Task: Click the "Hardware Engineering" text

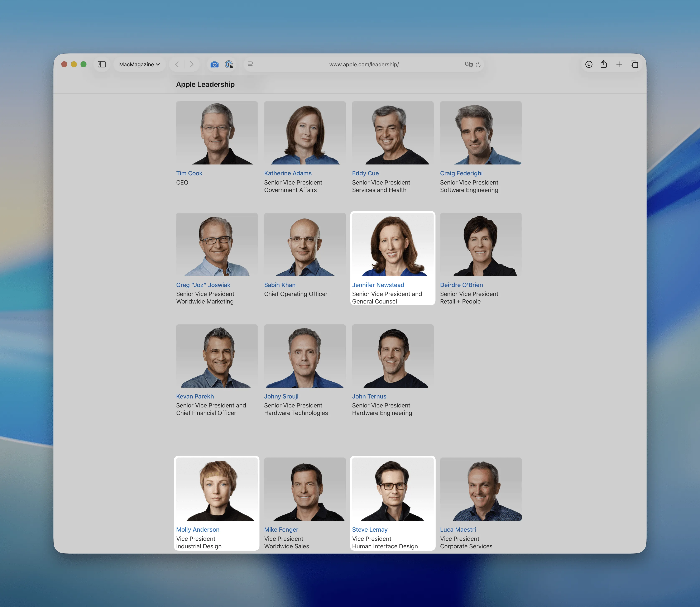Action: [x=382, y=413]
